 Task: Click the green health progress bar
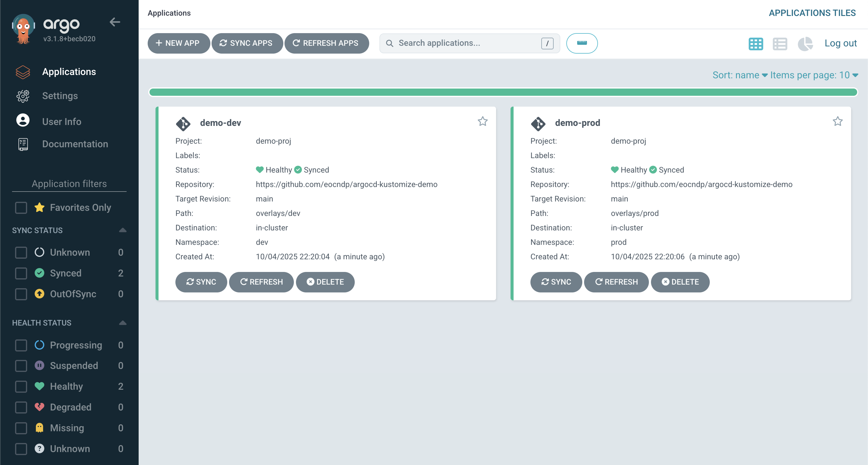[503, 92]
